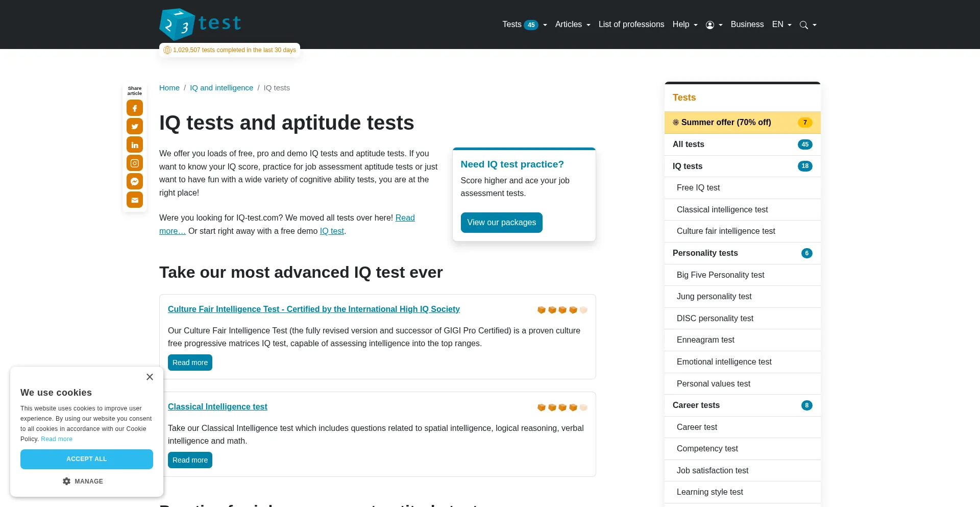Open Learning style test
980x507 pixels.
coord(743,492)
